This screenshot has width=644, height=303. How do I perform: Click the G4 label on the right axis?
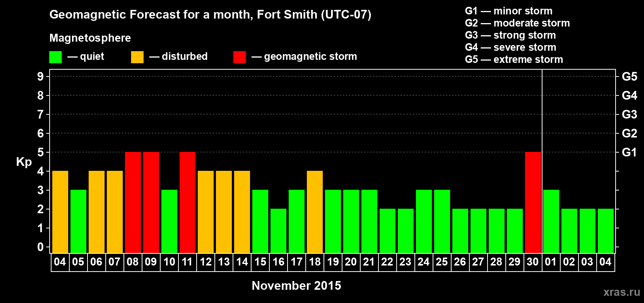point(630,95)
